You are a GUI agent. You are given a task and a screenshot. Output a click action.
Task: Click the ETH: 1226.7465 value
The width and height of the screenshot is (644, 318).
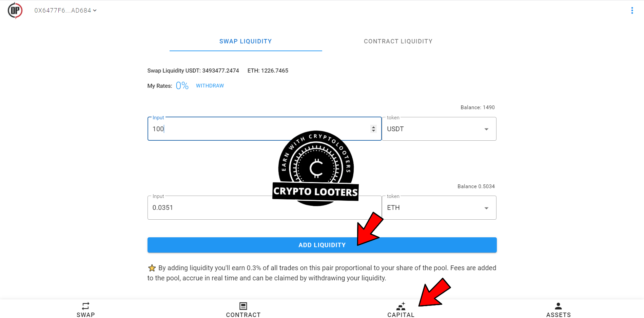click(x=268, y=71)
